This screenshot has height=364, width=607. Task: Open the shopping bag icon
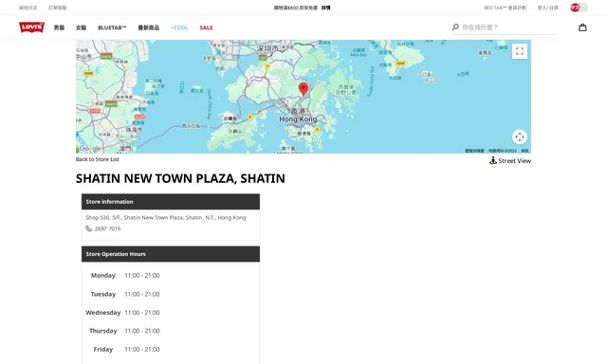coord(582,27)
